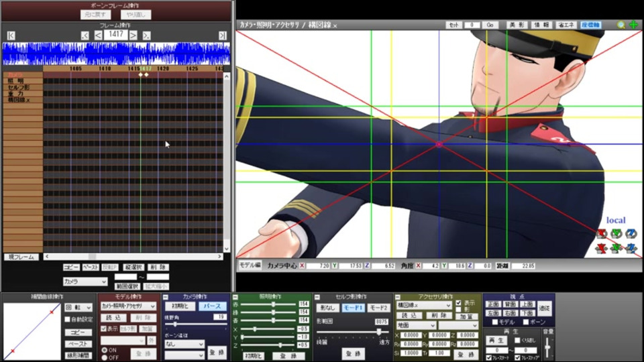Image resolution: width=644 pixels, height=362 pixels.
Task: Toggle the フレ・ストップ checkbox
Action: (x=517, y=358)
